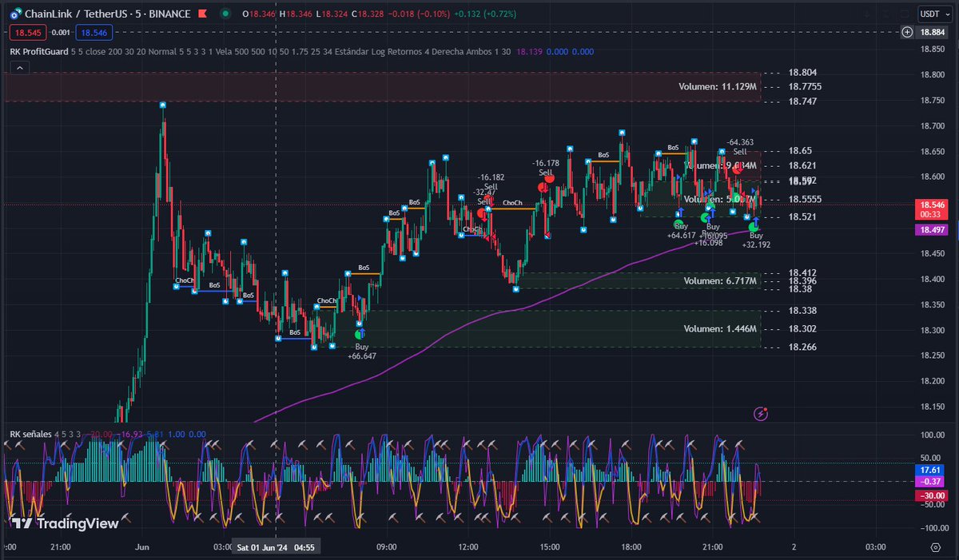Click the pink lightning bolt icon
Viewport: 959px width, 560px height.
[x=761, y=414]
